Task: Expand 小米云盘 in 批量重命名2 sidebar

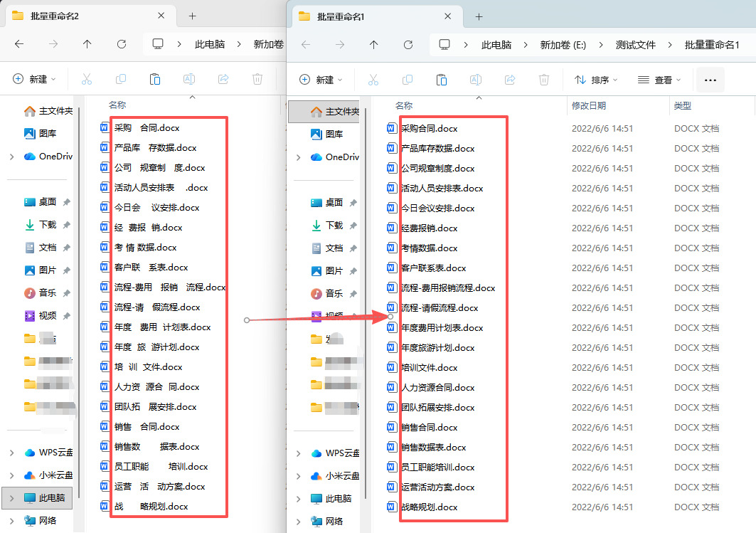Action: click(12, 475)
